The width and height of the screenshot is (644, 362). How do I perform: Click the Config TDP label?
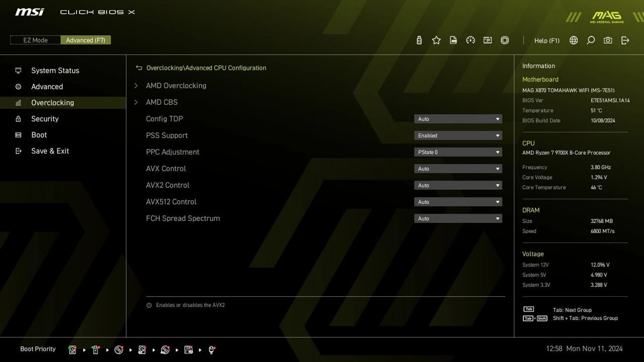coord(164,119)
